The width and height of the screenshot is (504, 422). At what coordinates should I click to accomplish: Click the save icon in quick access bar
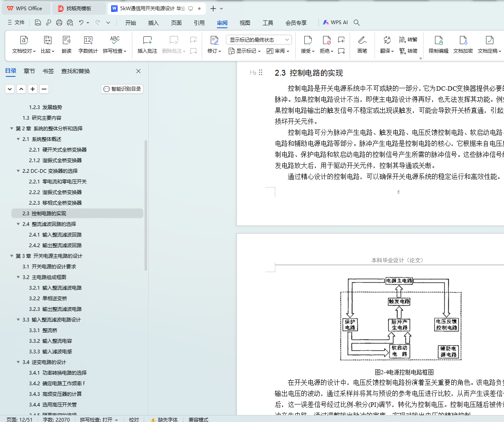pyautogui.click(x=38, y=22)
